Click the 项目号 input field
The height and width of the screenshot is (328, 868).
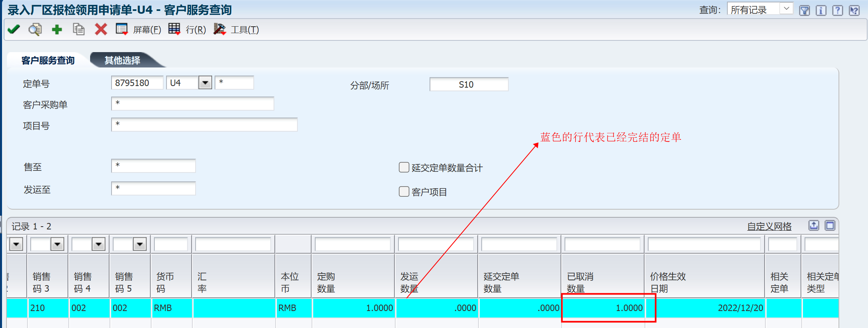coord(204,124)
